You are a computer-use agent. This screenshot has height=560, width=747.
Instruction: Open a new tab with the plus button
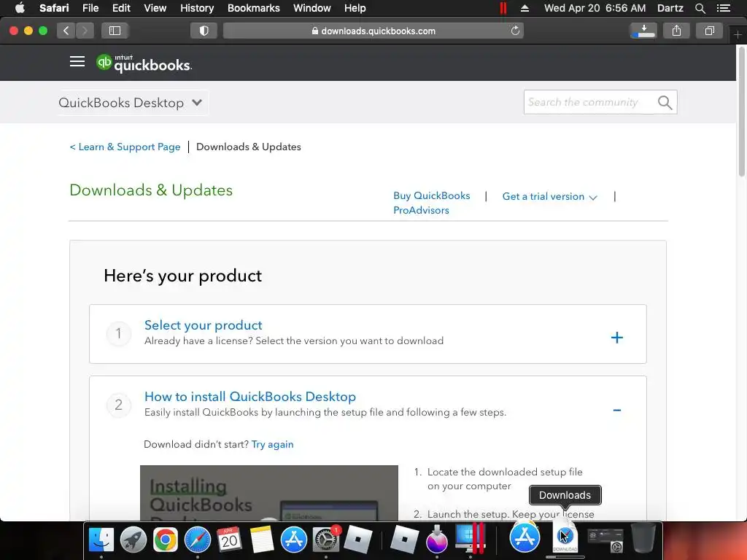click(738, 35)
